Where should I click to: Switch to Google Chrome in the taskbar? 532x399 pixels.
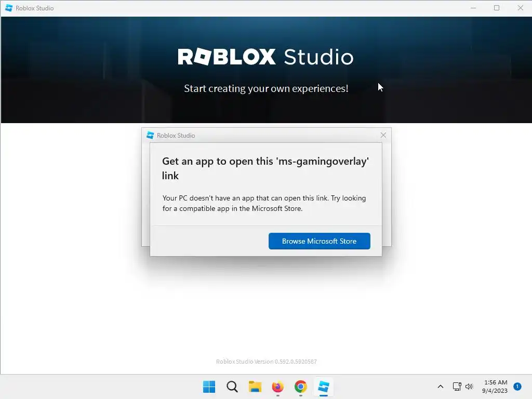point(301,387)
